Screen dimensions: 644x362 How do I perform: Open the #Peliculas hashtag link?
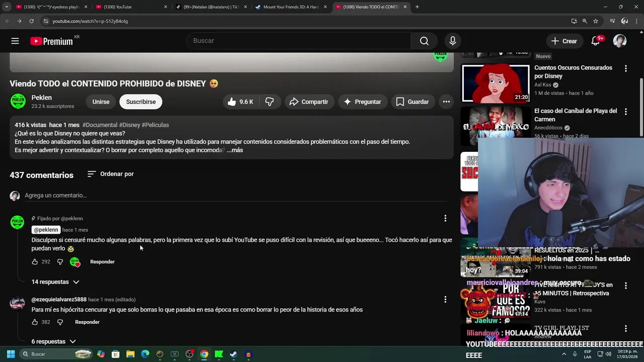click(155, 125)
